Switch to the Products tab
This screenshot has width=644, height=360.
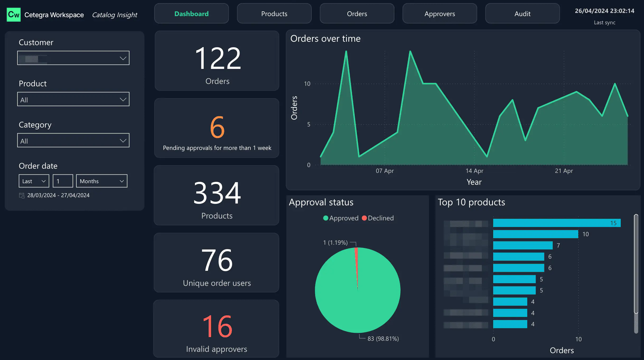tap(274, 14)
